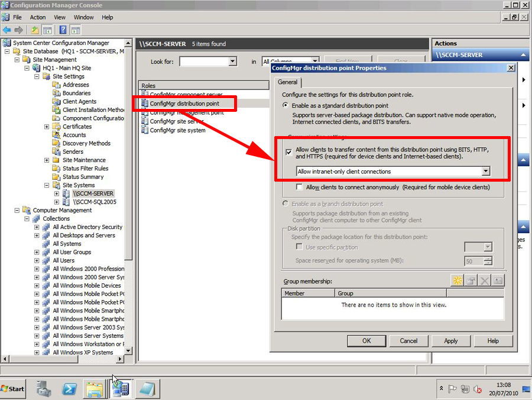The height and width of the screenshot is (400, 532).
Task: Open the Action menu
Action: (38, 17)
